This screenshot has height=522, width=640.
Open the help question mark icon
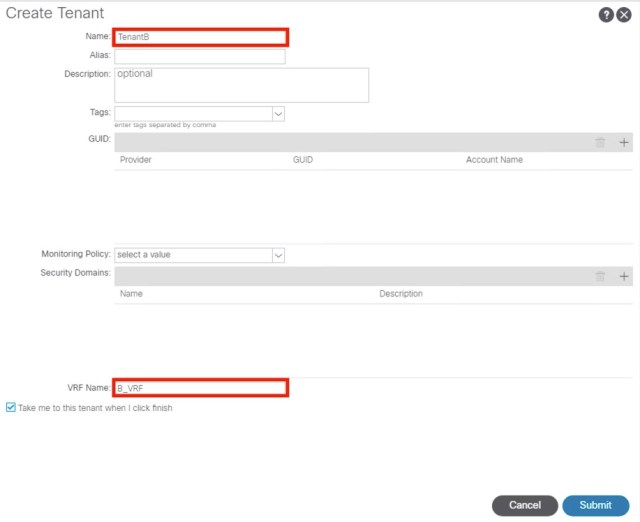(x=606, y=15)
